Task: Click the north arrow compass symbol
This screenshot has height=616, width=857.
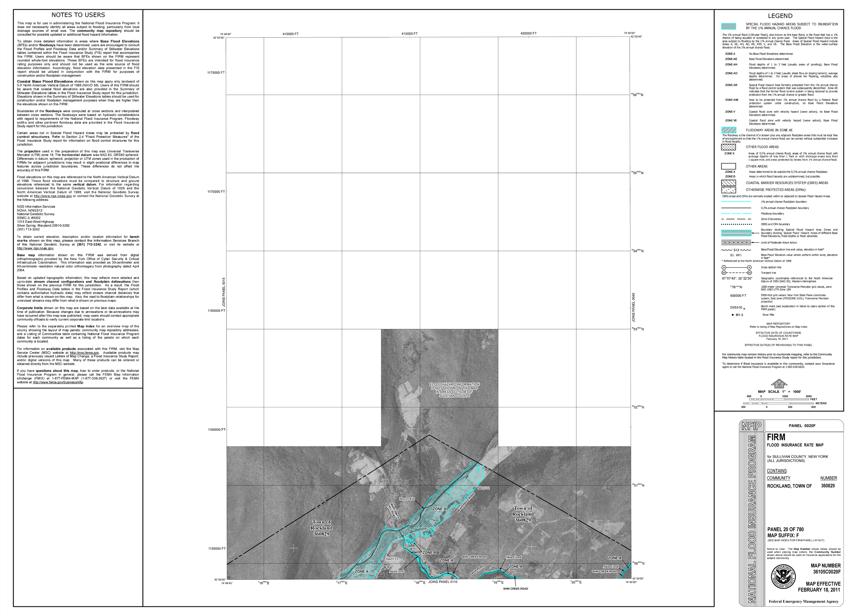Action: point(779,384)
